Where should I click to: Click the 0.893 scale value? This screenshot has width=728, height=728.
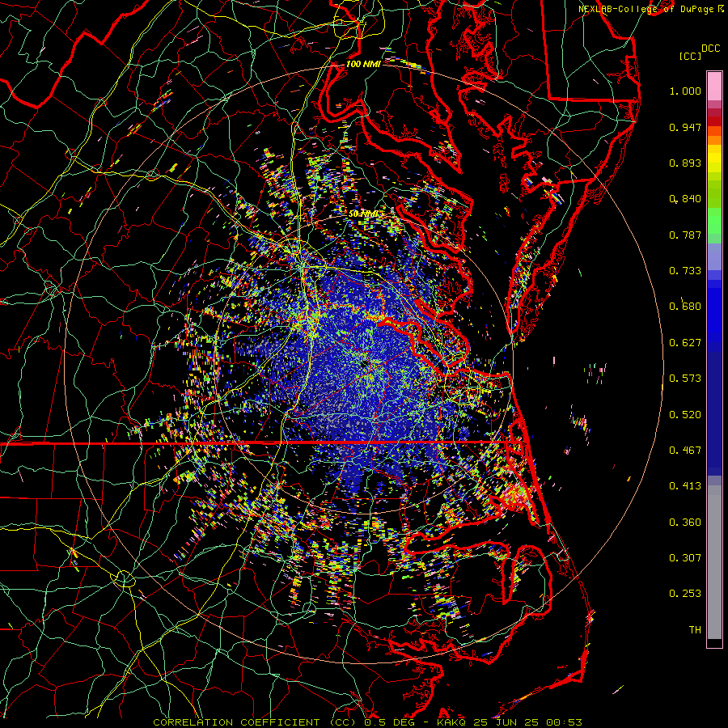(685, 163)
